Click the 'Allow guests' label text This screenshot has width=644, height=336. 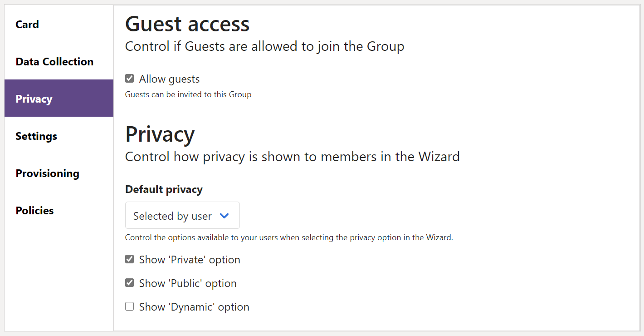coord(169,79)
